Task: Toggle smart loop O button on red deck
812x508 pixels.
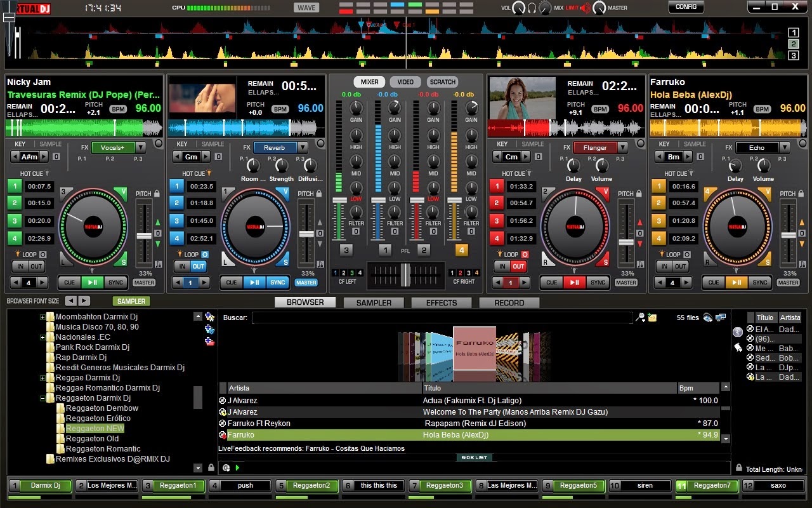Action: (525, 254)
